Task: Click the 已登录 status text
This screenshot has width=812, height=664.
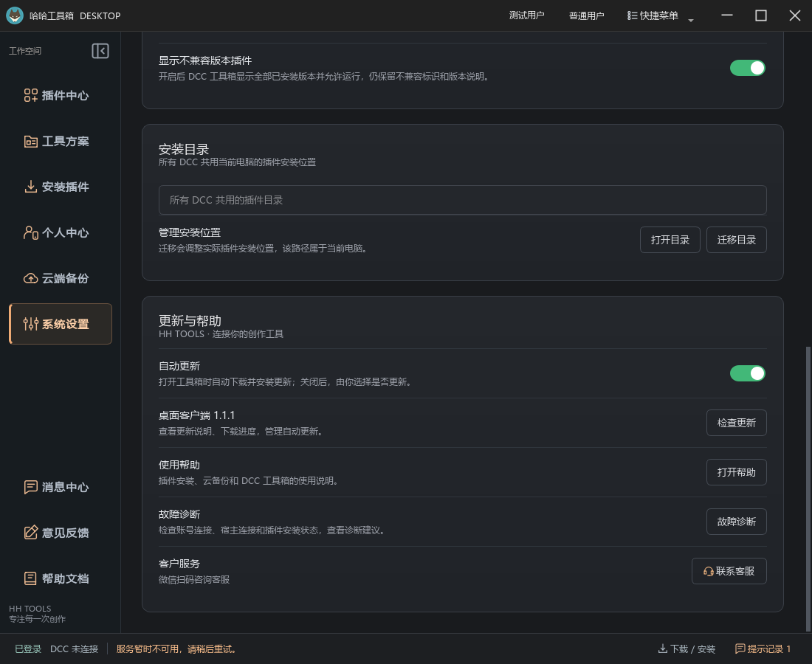Action: coord(28,649)
